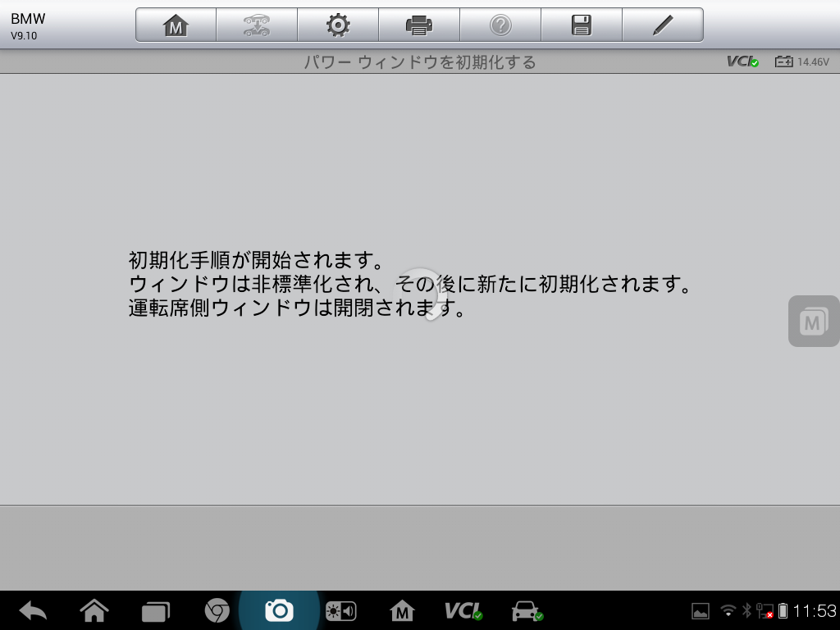Open recent apps from the navigation bar
The height and width of the screenshot is (630, 840).
(x=155, y=609)
